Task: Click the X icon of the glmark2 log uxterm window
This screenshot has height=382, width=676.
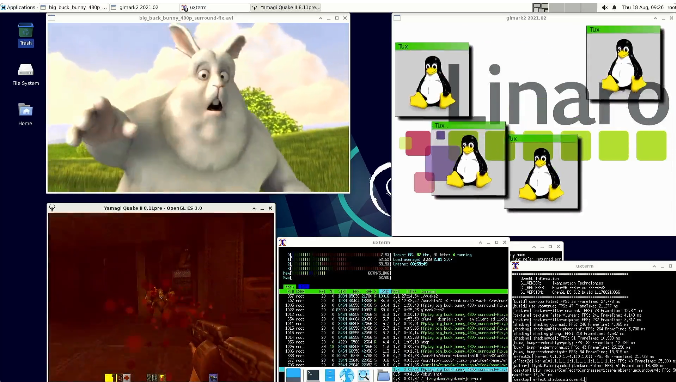Action: (516, 266)
